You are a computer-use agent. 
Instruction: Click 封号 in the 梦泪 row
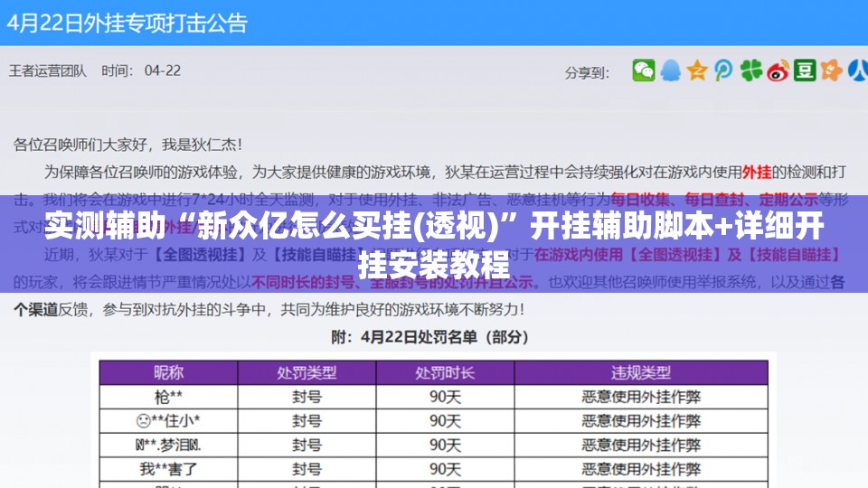(x=307, y=445)
